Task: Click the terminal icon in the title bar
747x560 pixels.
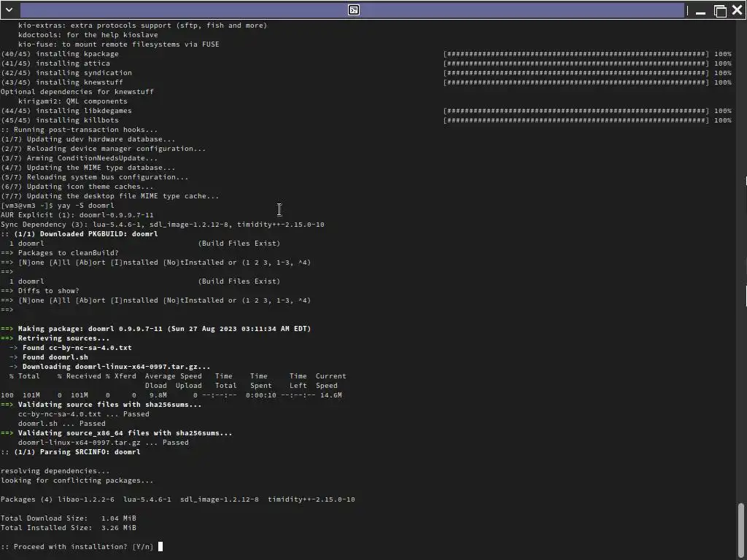Action: point(354,10)
